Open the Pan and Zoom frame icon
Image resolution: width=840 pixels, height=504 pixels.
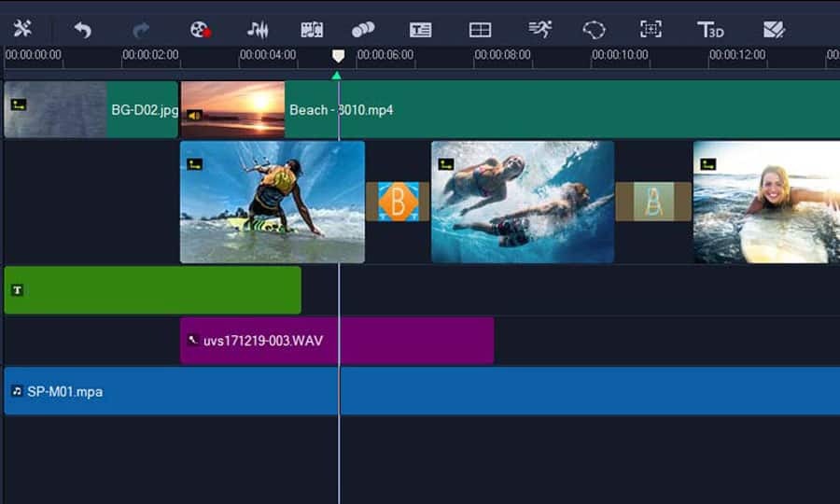651,29
